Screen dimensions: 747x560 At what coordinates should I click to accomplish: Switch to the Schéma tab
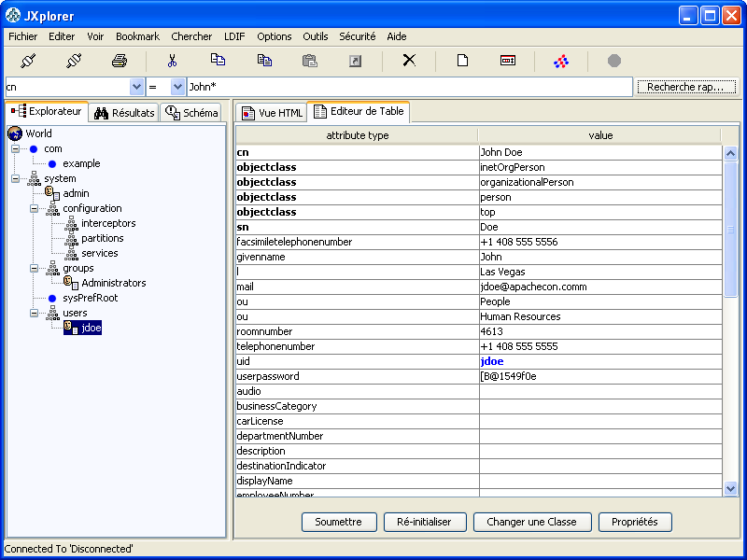click(x=191, y=113)
